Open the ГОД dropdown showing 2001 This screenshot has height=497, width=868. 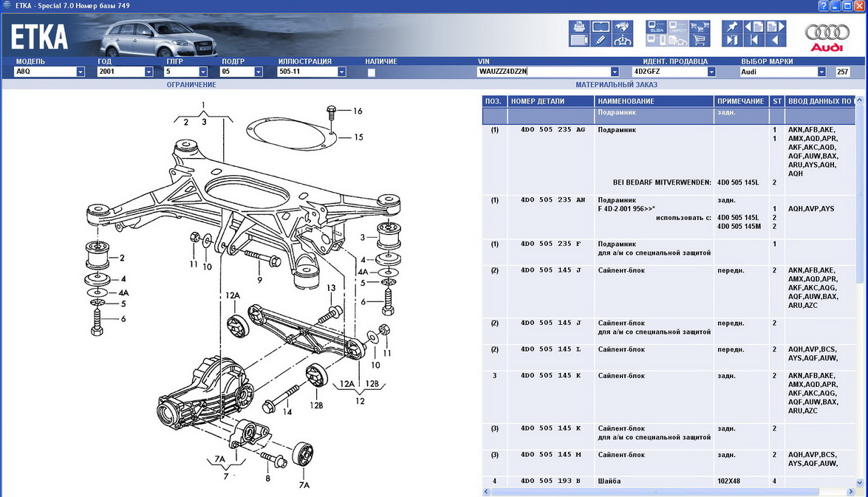148,72
